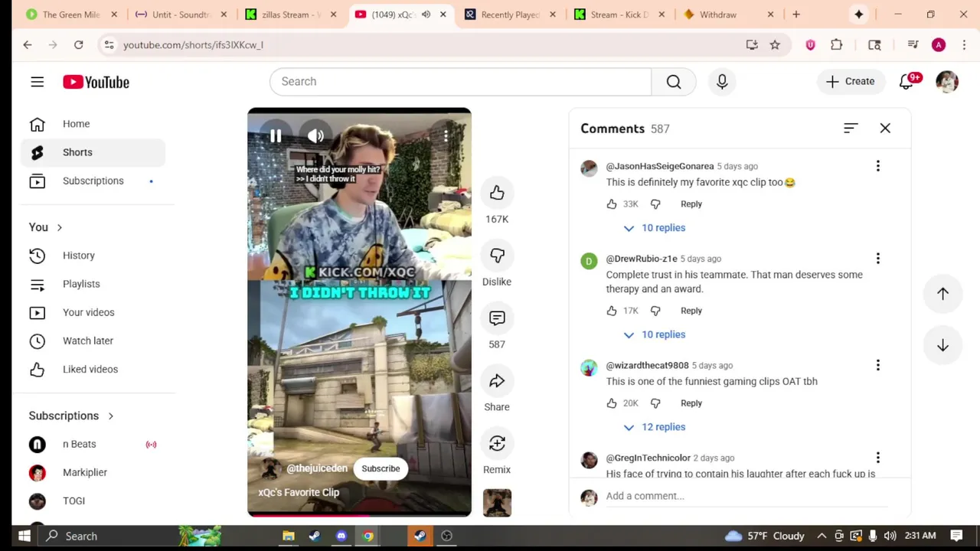Open Watch later in the sidebar
Viewport: 980px width, 551px height.
click(93, 341)
